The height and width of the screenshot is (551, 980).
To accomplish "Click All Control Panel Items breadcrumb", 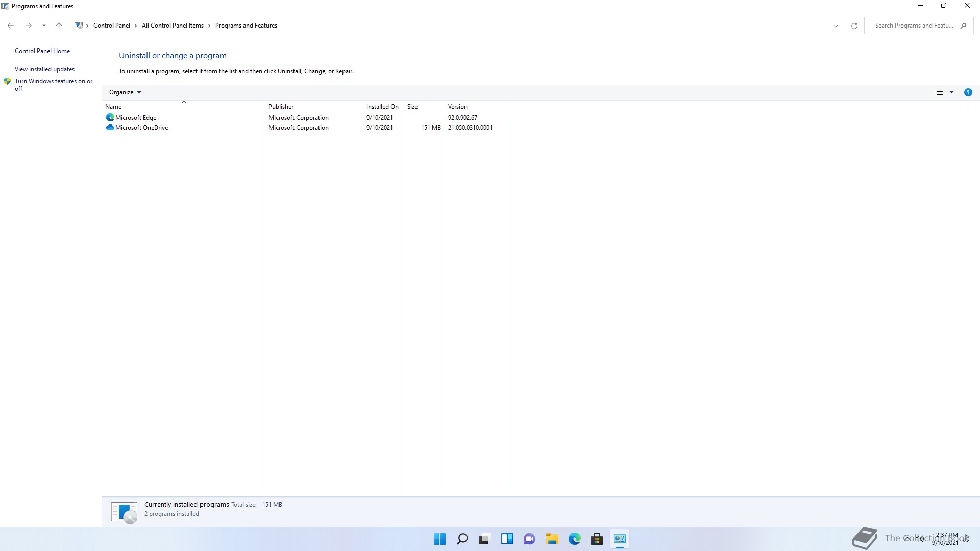I will (173, 26).
